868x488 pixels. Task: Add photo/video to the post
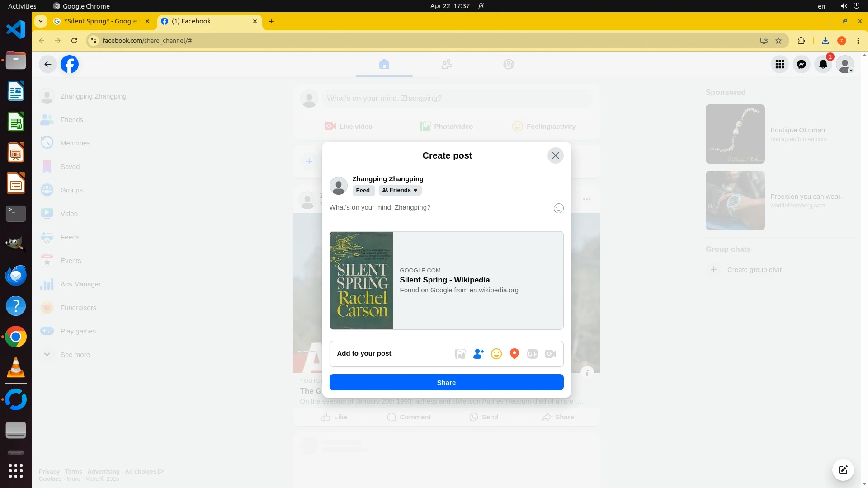coord(460,354)
